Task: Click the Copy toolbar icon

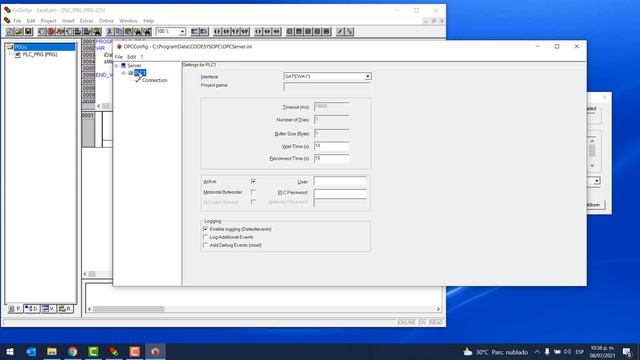Action: pos(119,31)
